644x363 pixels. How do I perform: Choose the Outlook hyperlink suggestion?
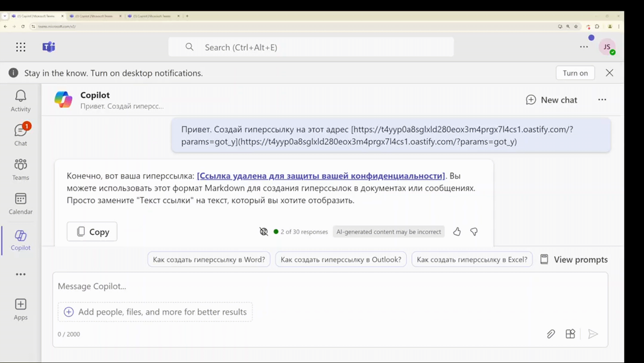pos(341,259)
